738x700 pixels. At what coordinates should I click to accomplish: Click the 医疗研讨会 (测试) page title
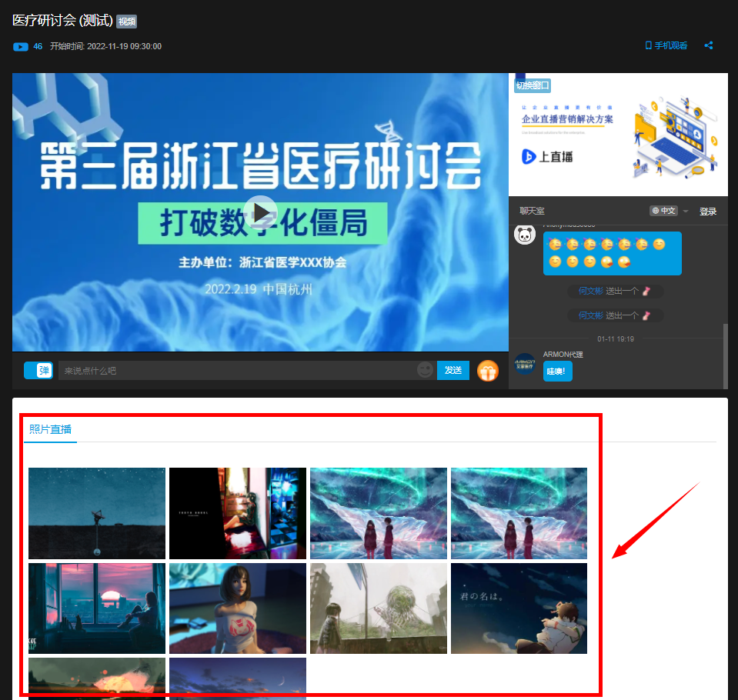pyautogui.click(x=62, y=21)
